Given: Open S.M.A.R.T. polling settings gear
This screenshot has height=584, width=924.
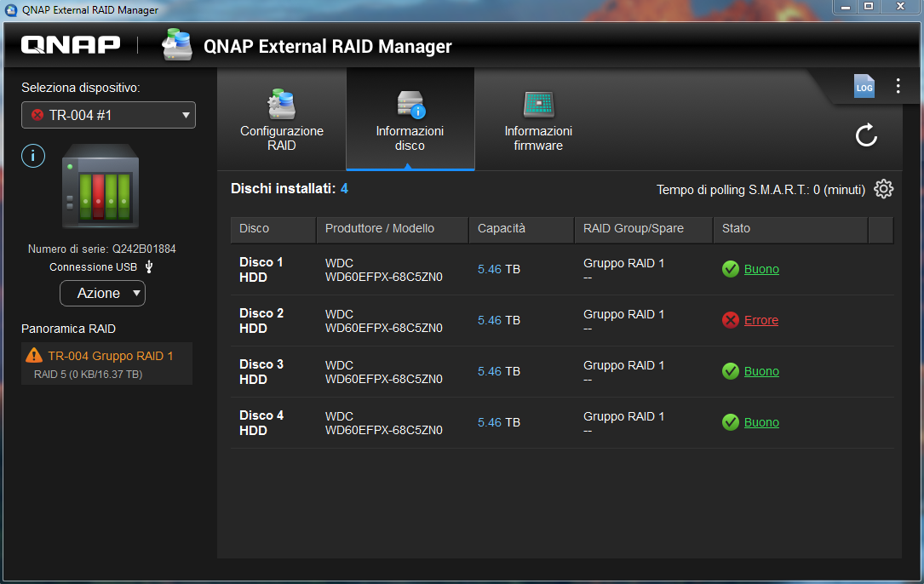Looking at the screenshot, I should coord(884,189).
